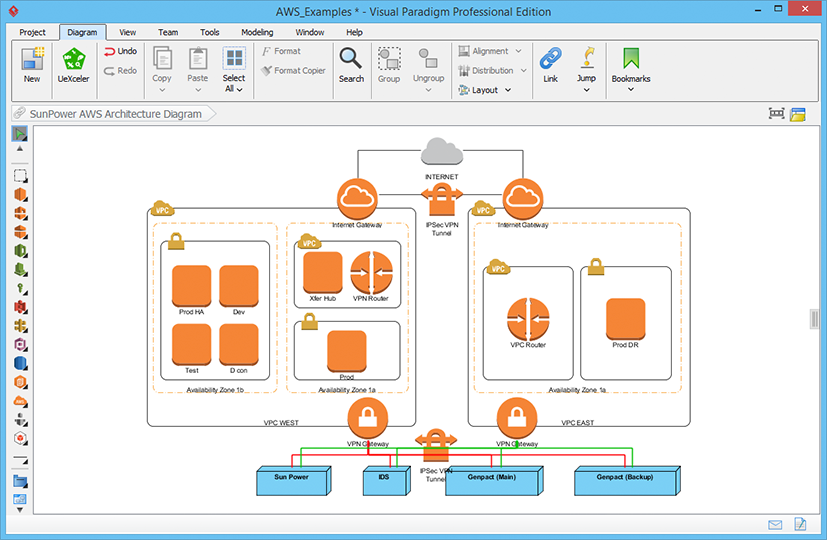Expand the Bookmarks dropdown arrow
Viewport: 827px width, 540px height.
[631, 89]
